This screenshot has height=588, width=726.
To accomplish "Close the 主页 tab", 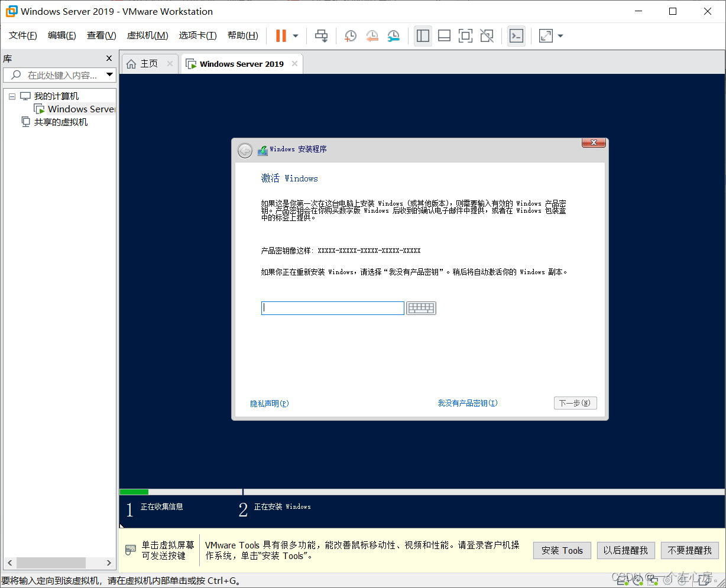I will click(170, 64).
